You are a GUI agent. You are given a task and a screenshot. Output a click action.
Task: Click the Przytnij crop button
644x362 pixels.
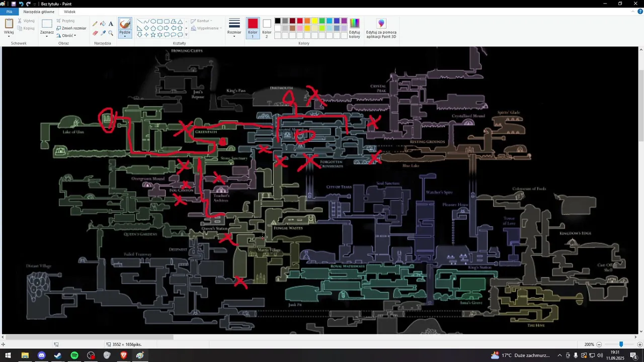tap(65, 21)
